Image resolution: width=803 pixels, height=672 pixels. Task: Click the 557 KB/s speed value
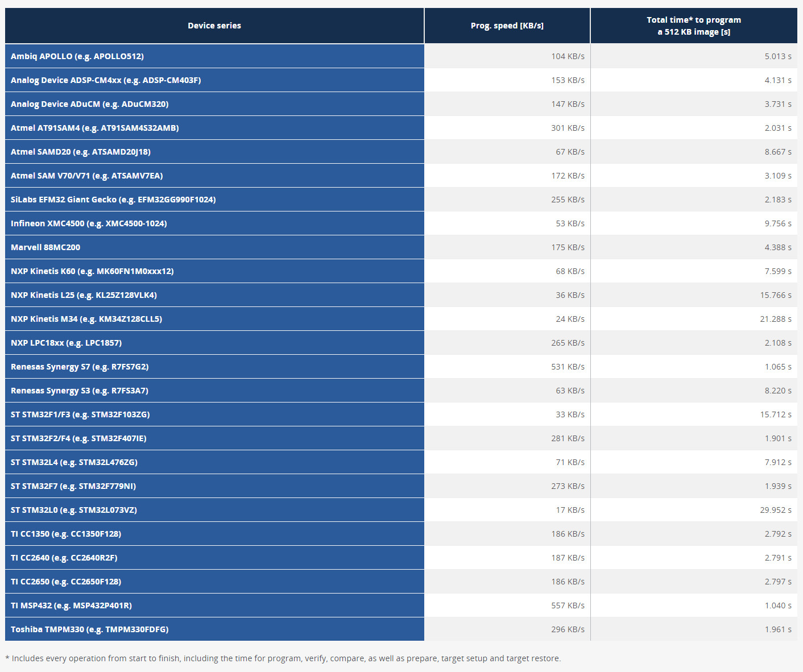[568, 605]
